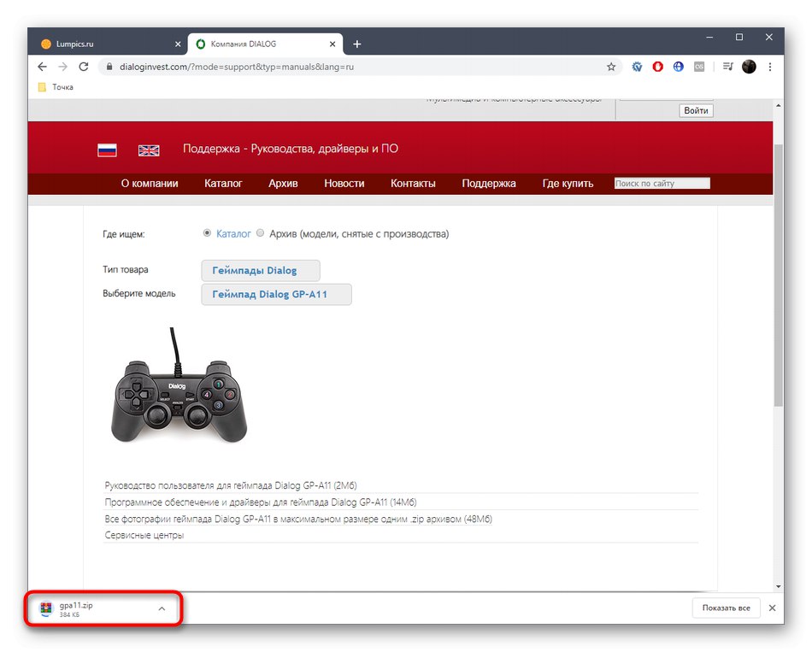Click the Показать все downloads button
Viewport: 812px width, 652px height.
click(x=726, y=608)
